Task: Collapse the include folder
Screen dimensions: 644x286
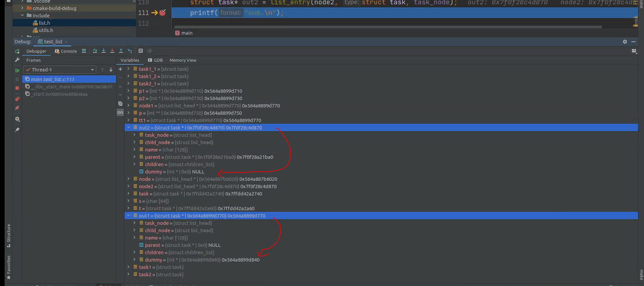Action: [x=22, y=15]
